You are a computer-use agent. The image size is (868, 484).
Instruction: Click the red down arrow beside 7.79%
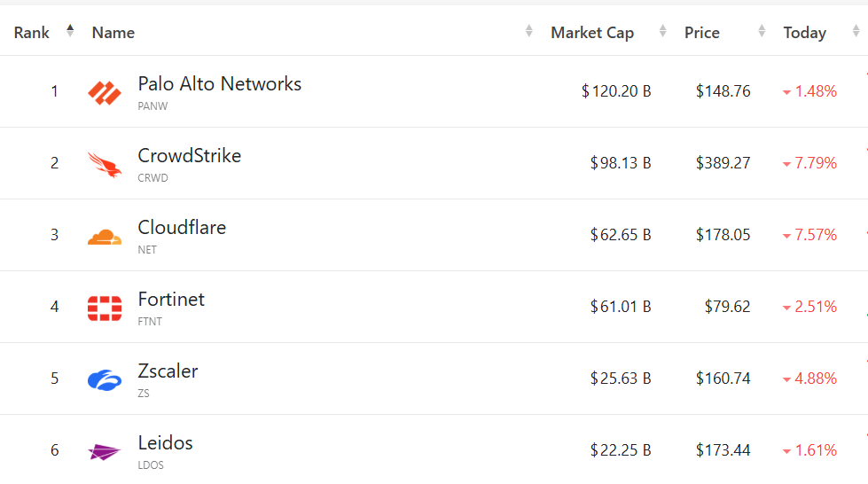pos(786,164)
